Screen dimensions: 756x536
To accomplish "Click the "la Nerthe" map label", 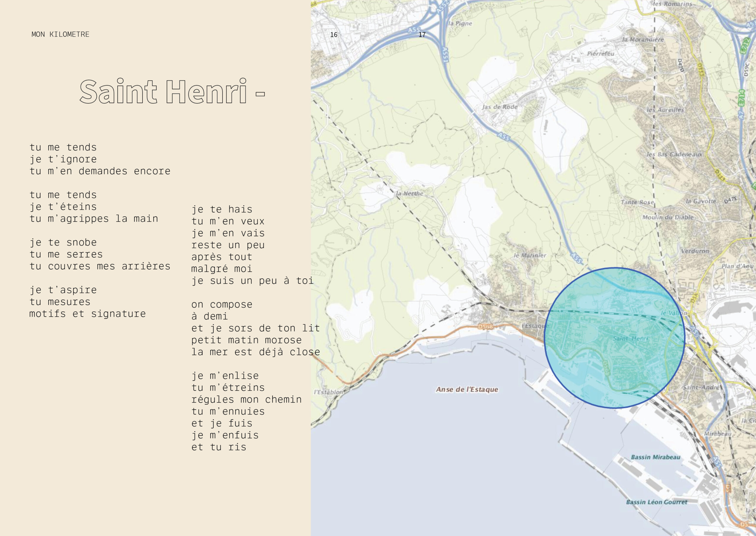I will [x=409, y=193].
